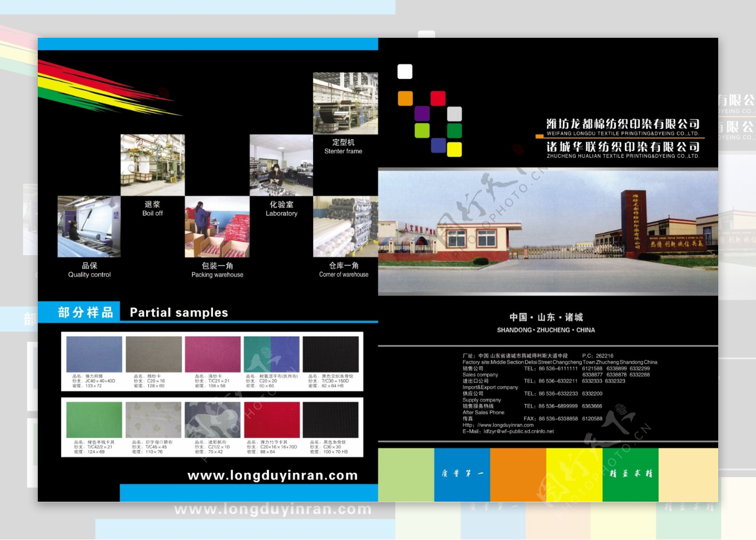The image size is (756, 540).
Task: Click the white square in the logo
Action: click(405, 72)
